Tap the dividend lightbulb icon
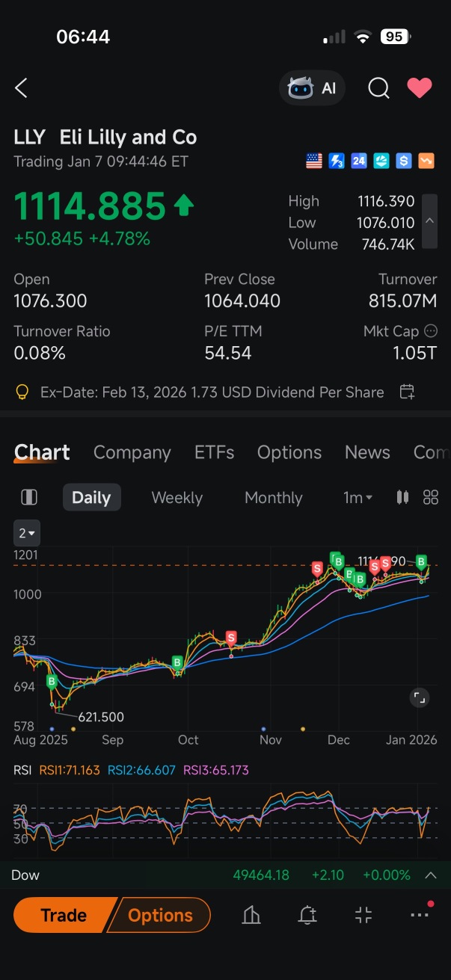Screen dimensions: 451x980 22,392
